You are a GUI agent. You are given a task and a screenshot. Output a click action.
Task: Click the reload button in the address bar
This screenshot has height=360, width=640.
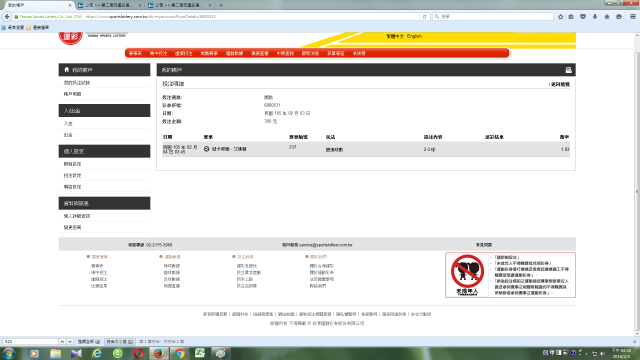pos(424,17)
